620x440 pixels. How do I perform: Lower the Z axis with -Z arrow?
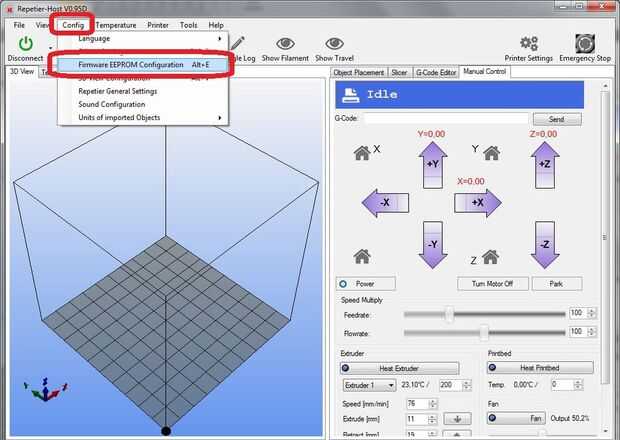pyautogui.click(x=545, y=245)
